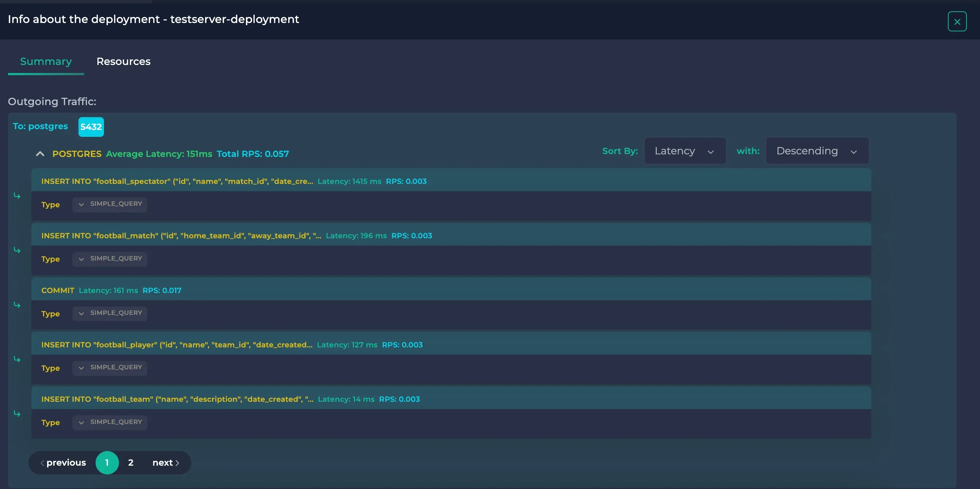The height and width of the screenshot is (489, 980).
Task: Switch to the Resources tab
Action: (123, 62)
